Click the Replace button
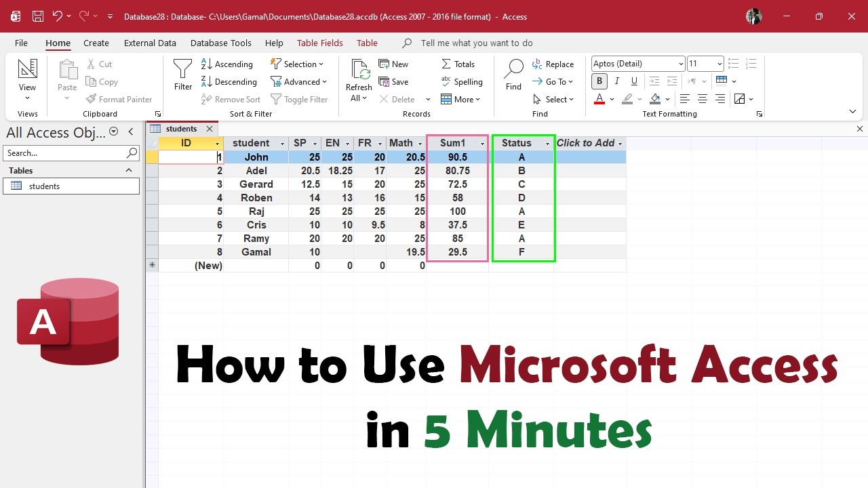Image resolution: width=868 pixels, height=488 pixels. point(553,64)
